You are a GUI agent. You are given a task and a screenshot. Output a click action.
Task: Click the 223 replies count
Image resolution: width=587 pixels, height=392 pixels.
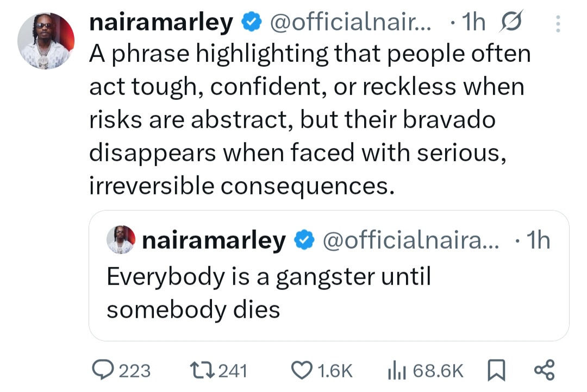point(134,371)
